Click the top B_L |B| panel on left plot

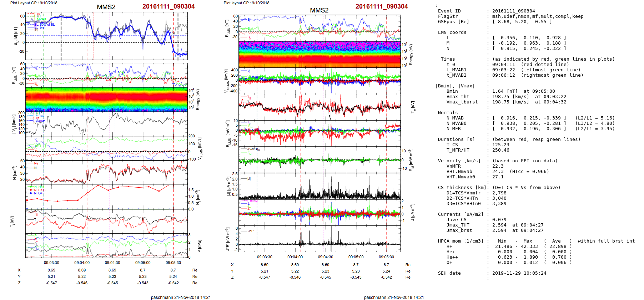pos(106,36)
